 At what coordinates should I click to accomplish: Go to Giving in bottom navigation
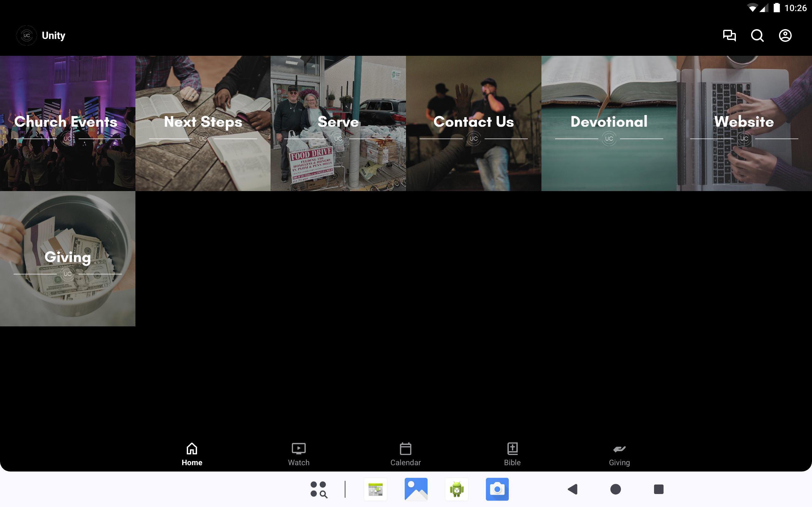(x=619, y=454)
